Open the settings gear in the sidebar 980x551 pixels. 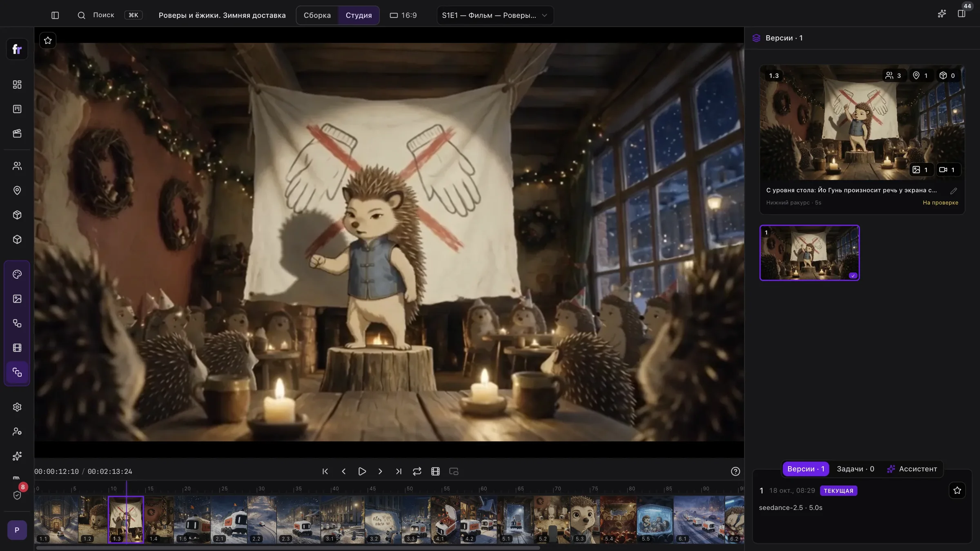click(x=17, y=407)
